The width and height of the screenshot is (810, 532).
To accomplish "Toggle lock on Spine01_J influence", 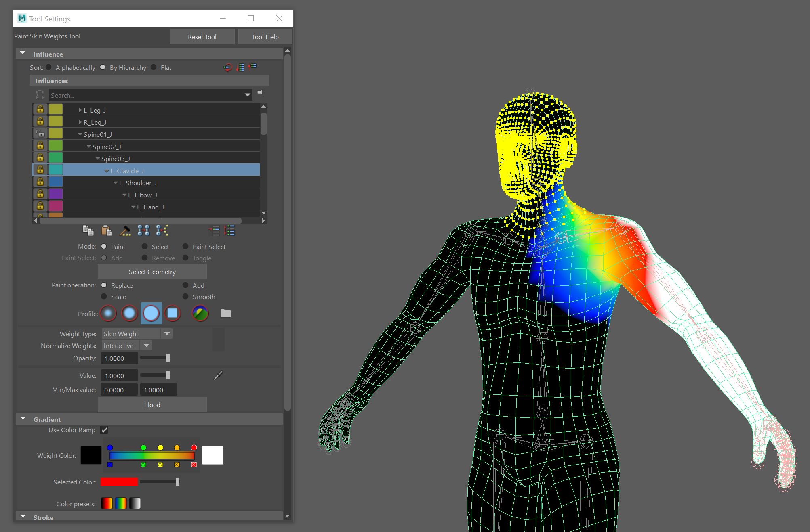I will (x=40, y=133).
